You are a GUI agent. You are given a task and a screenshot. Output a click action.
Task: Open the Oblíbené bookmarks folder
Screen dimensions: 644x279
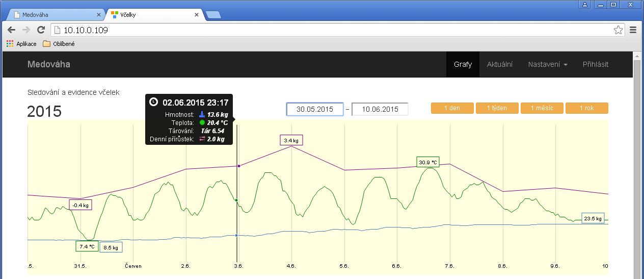click(59, 44)
